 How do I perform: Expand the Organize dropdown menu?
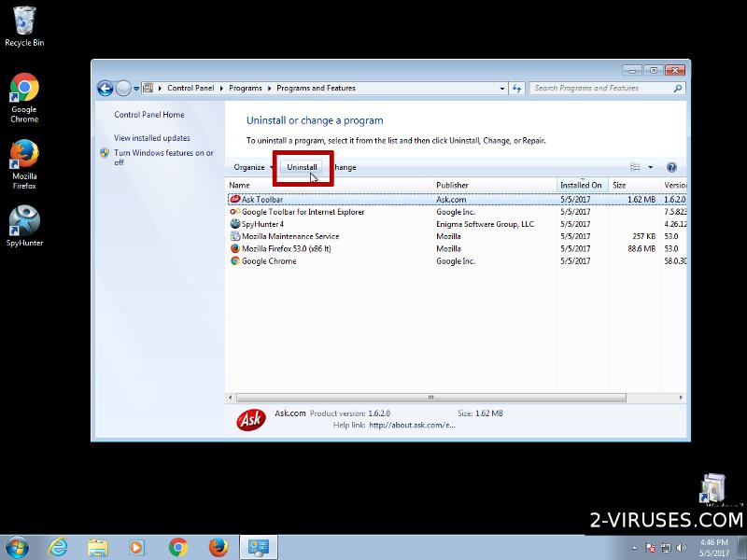point(253,167)
